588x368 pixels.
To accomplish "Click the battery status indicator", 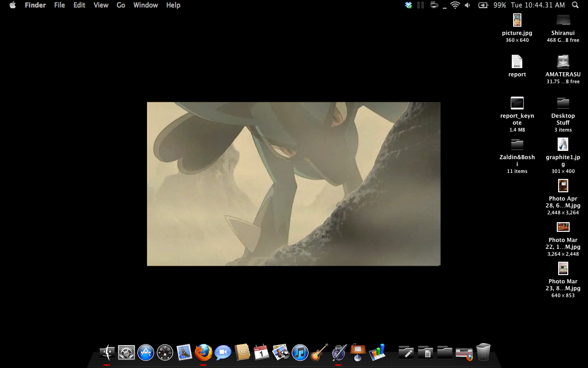I will (483, 5).
